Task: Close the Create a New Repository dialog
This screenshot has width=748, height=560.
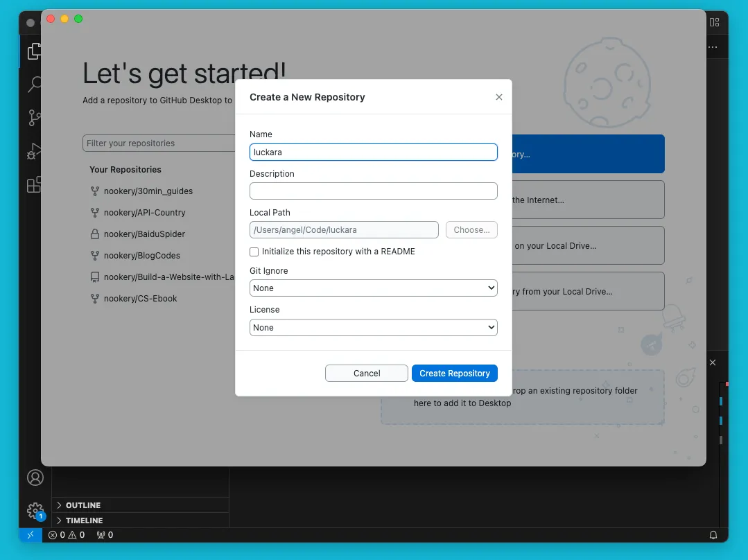Action: pos(498,97)
